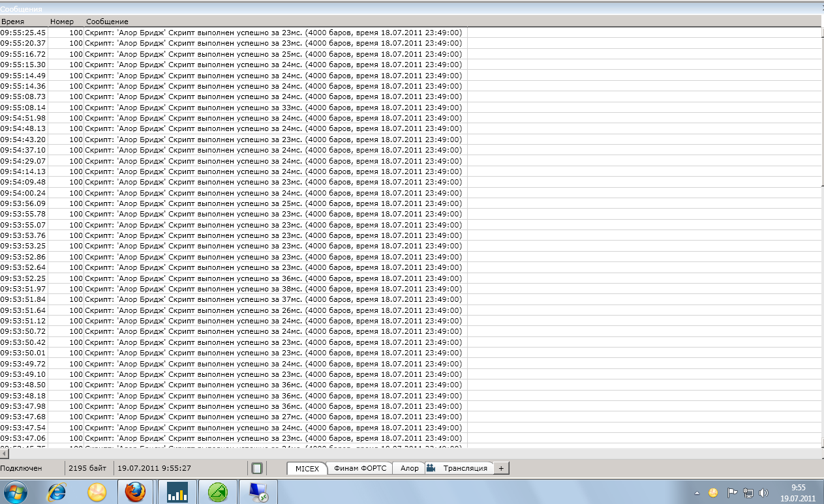Select time cell 09:53:53.25

[23, 246]
